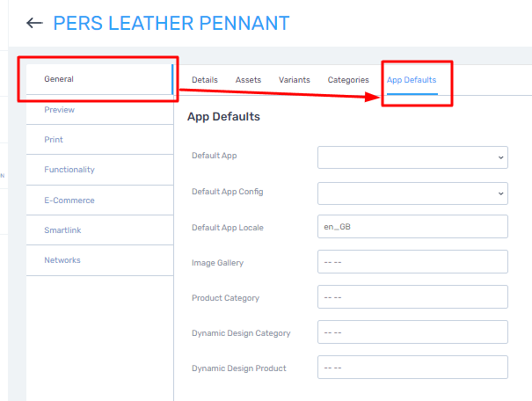Click the Default App Locale field
This screenshot has height=401, width=532.
[x=412, y=226]
